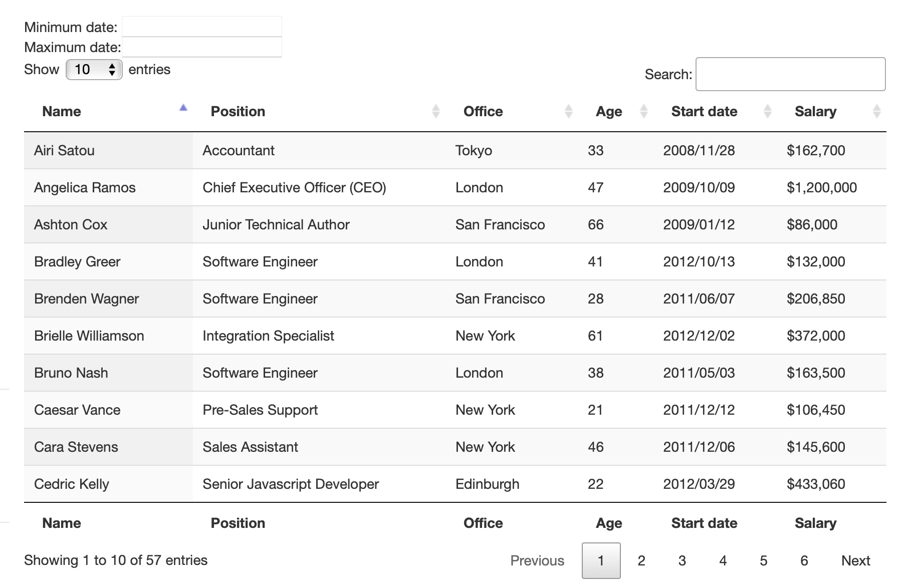The height and width of the screenshot is (588, 910).
Task: Reverse the sort direction on Age
Action: pos(644,111)
